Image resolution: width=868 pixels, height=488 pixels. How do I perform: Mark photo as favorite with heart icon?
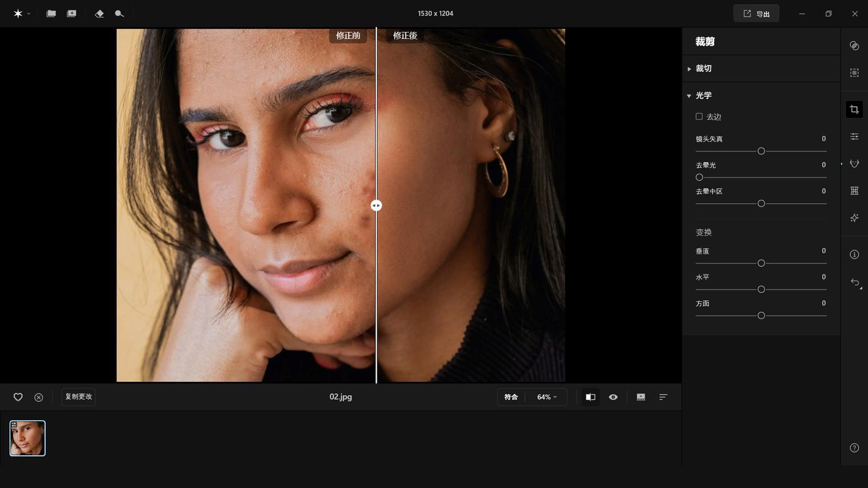coord(18,397)
